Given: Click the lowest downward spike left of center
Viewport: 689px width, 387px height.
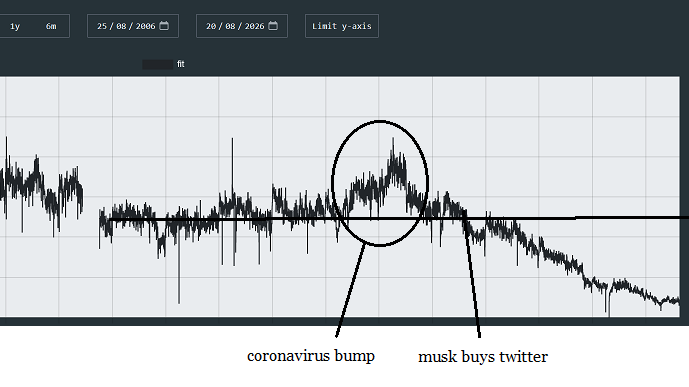Looking at the screenshot, I should tap(179, 301).
